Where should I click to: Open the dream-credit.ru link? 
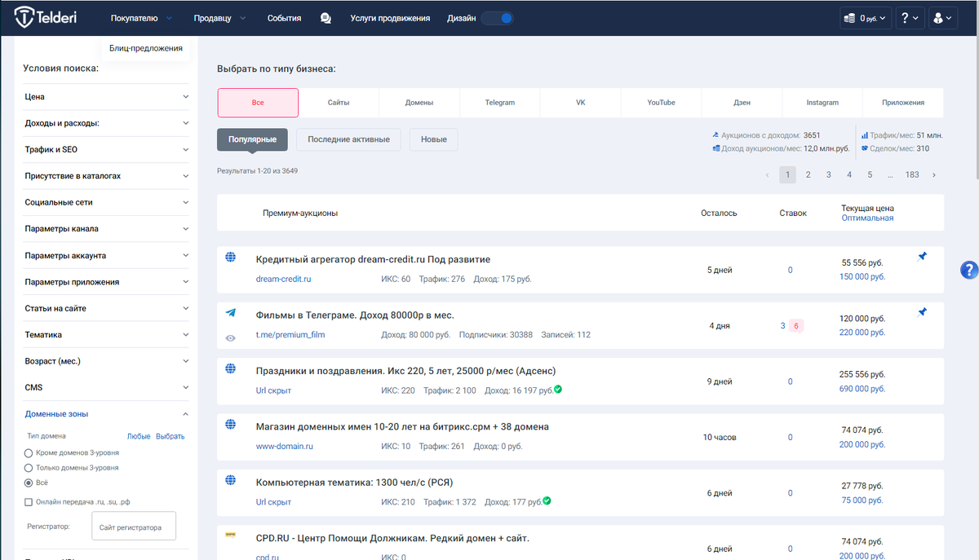click(x=284, y=279)
